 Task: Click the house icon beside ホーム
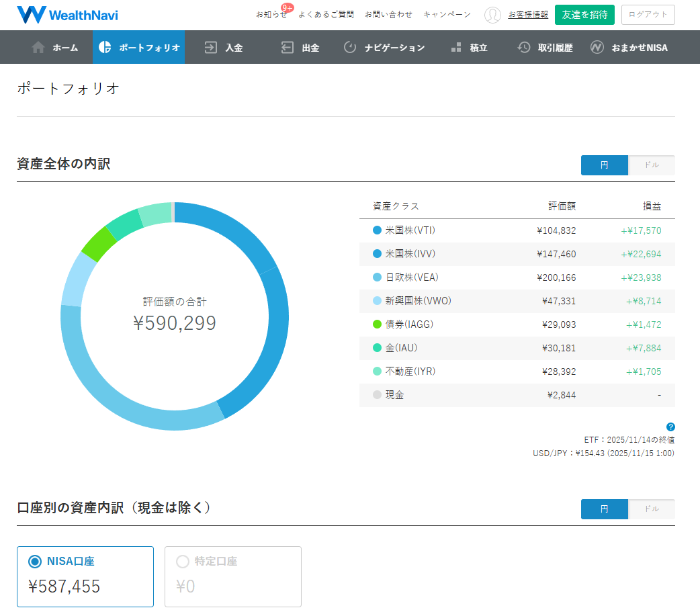tap(38, 48)
